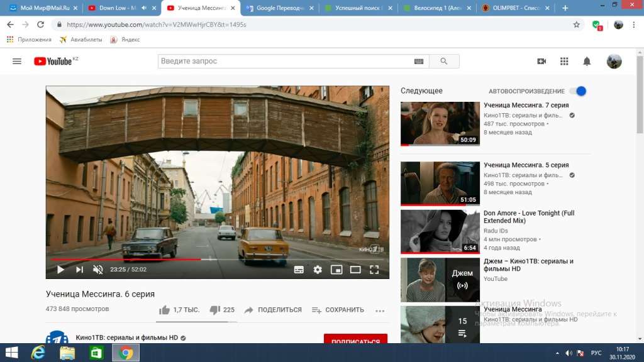Close the Ученица Мессинга tab
Viewport: 644px width, 362px height.
coord(233,8)
